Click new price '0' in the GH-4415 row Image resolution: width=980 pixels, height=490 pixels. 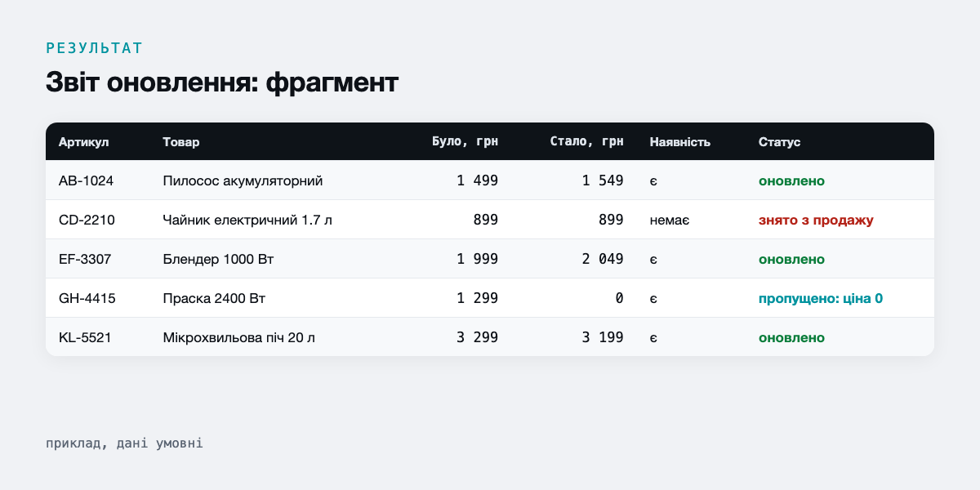(x=620, y=298)
